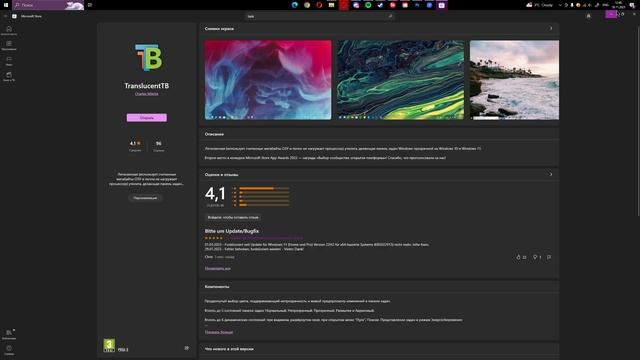The image size is (640, 360).
Task: Go back with the Store back arrow
Action: click(x=5, y=16)
